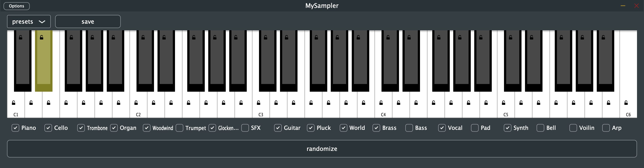Enable the Trumpet instrument
This screenshot has height=168, width=644.
(179, 128)
